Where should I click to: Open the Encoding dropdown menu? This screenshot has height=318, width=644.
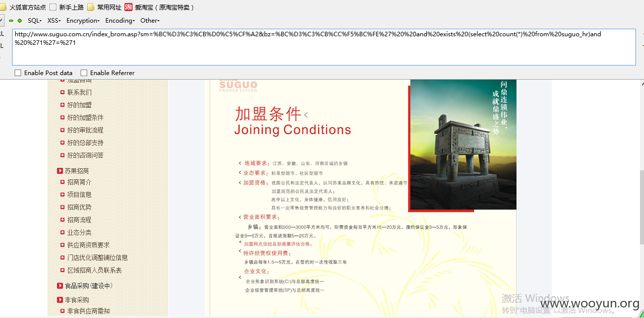click(120, 21)
